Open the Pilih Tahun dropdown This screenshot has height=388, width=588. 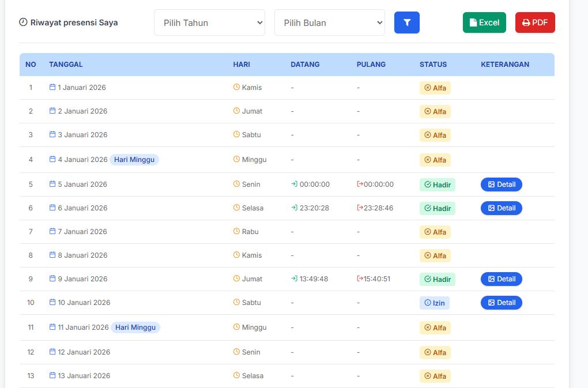click(x=209, y=22)
